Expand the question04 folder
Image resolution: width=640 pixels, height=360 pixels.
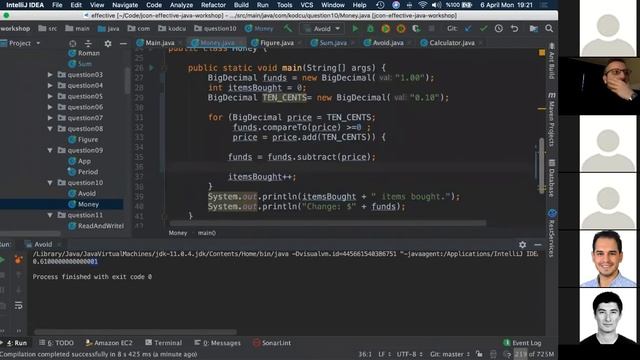tap(50, 85)
